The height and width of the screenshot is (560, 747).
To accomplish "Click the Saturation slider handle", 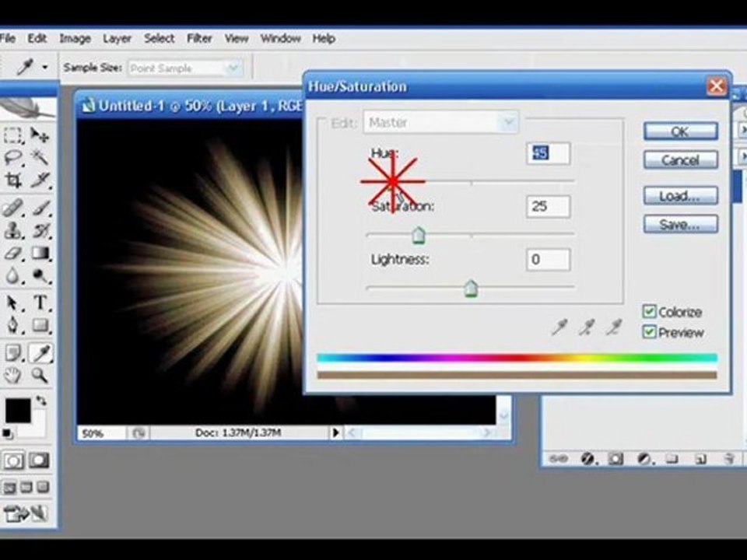I will pos(419,235).
